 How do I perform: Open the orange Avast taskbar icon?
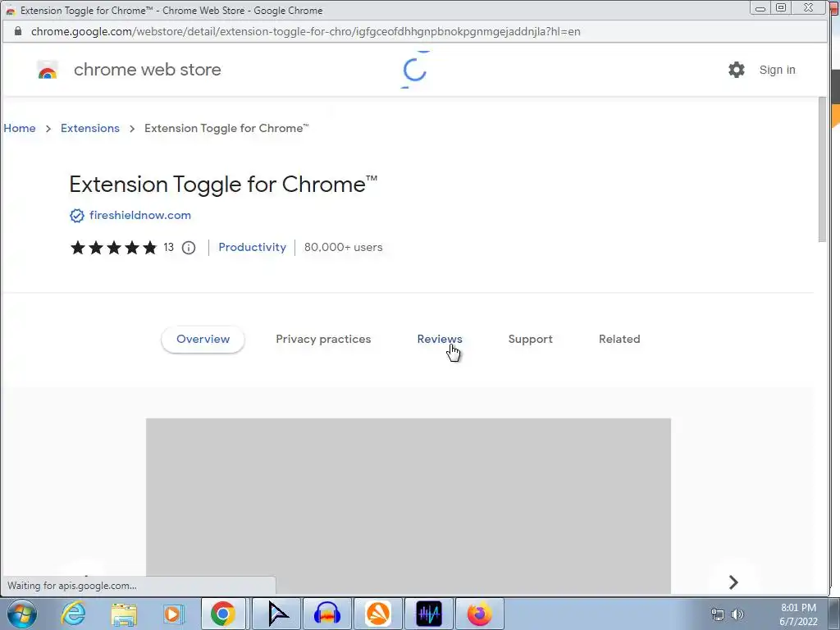pyautogui.click(x=377, y=614)
